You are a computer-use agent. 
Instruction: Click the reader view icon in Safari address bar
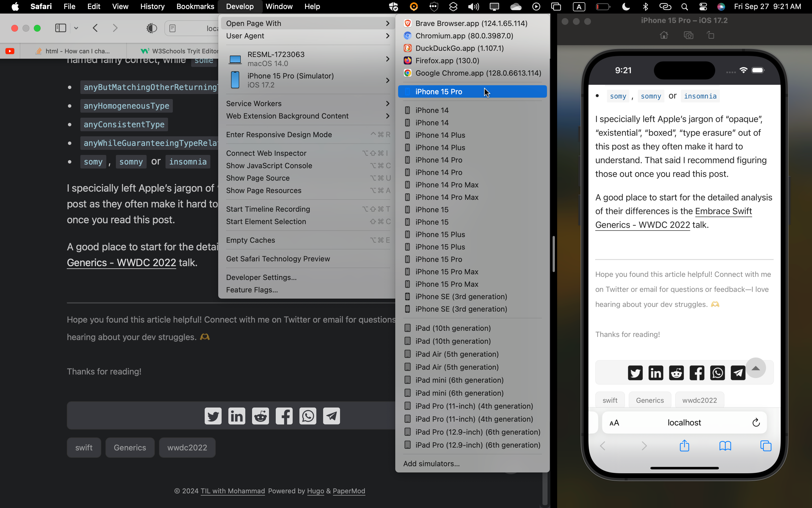point(173,28)
